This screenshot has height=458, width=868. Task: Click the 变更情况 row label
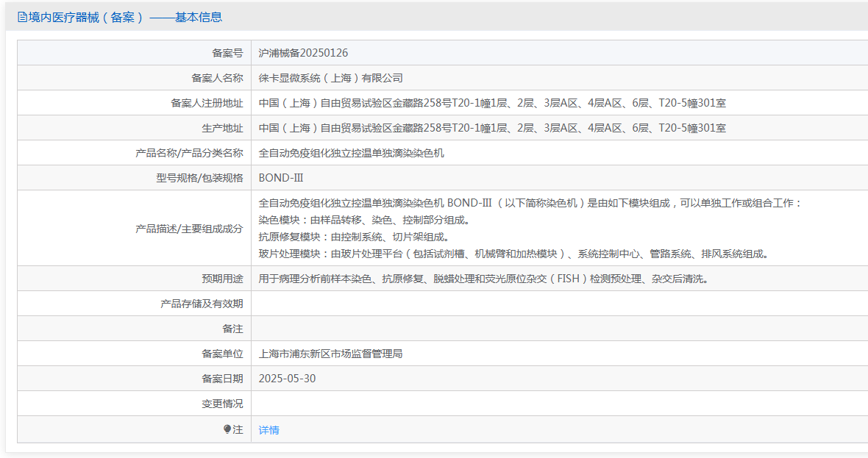[x=222, y=404]
